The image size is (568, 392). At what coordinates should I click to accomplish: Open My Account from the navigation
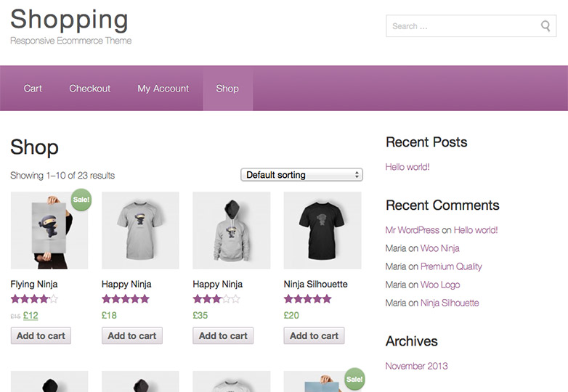click(x=163, y=89)
